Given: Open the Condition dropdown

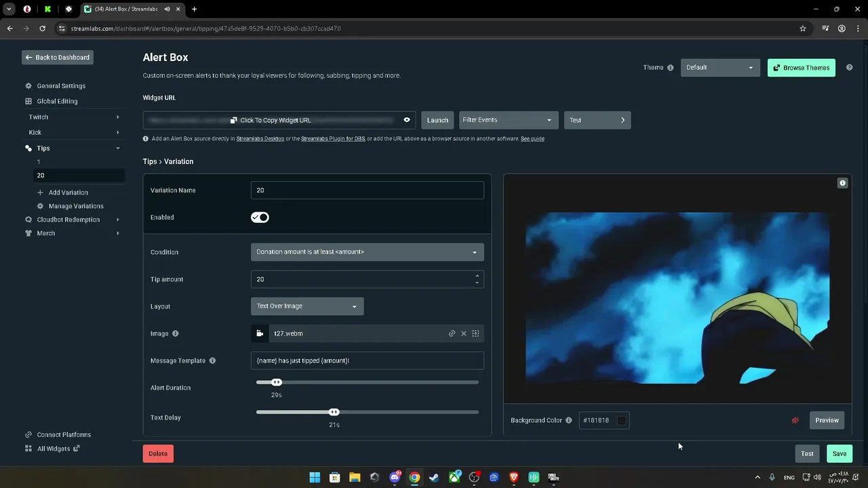Looking at the screenshot, I should (367, 252).
